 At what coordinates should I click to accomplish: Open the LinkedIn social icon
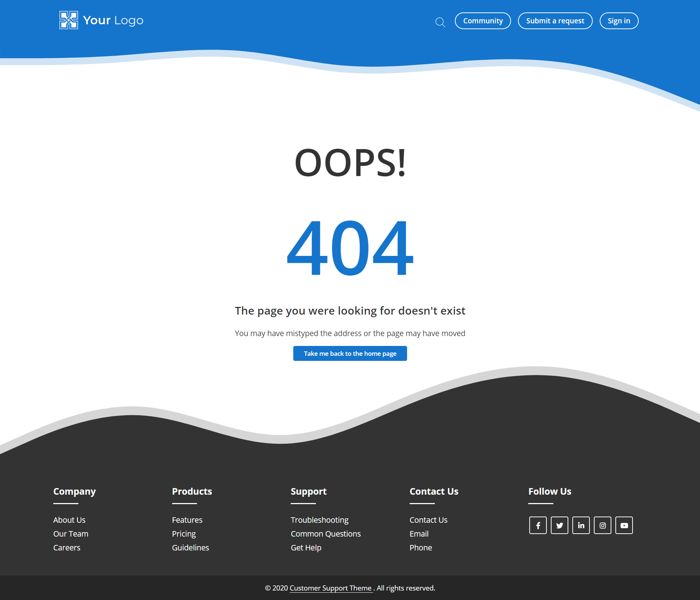click(x=581, y=525)
